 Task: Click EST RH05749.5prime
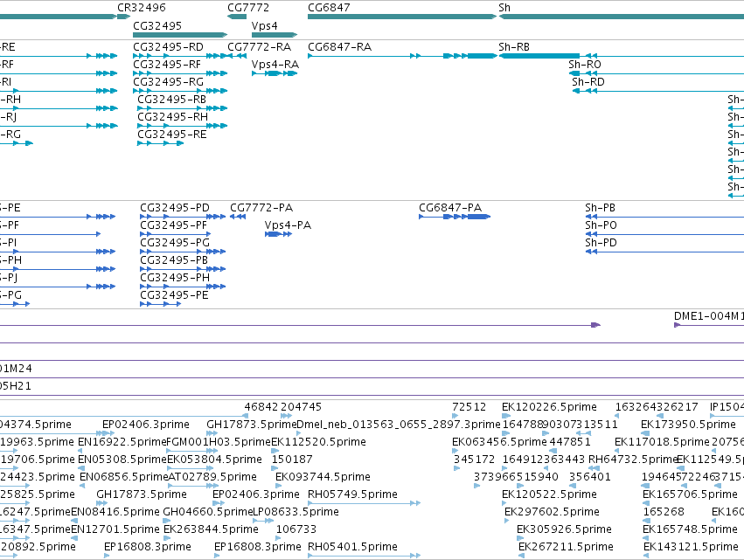pyautogui.click(x=352, y=494)
